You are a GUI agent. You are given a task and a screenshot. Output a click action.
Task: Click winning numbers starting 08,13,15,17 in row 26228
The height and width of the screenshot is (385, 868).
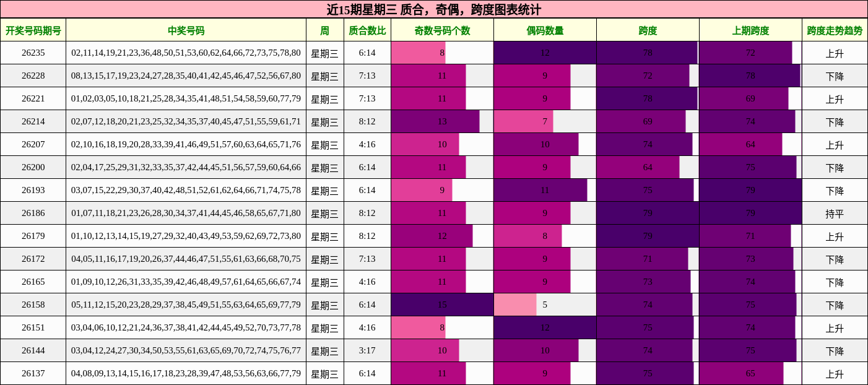pos(186,76)
